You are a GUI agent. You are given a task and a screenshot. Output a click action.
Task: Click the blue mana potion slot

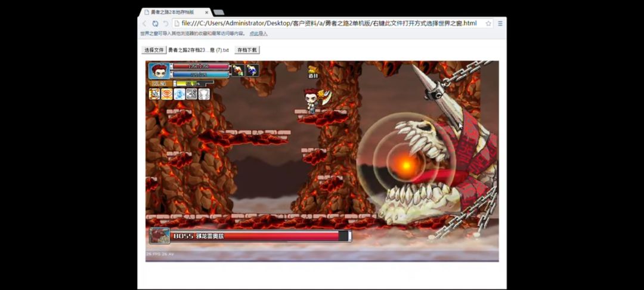[252, 70]
